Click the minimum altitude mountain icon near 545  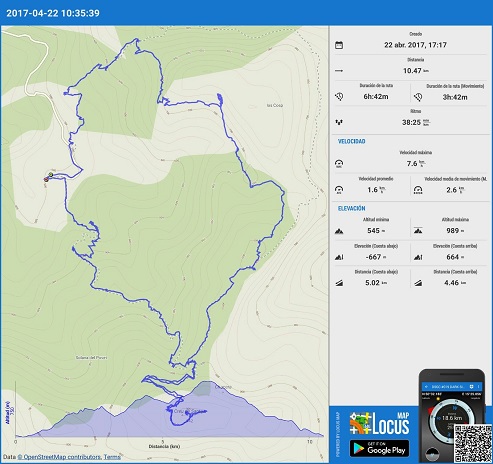339,231
